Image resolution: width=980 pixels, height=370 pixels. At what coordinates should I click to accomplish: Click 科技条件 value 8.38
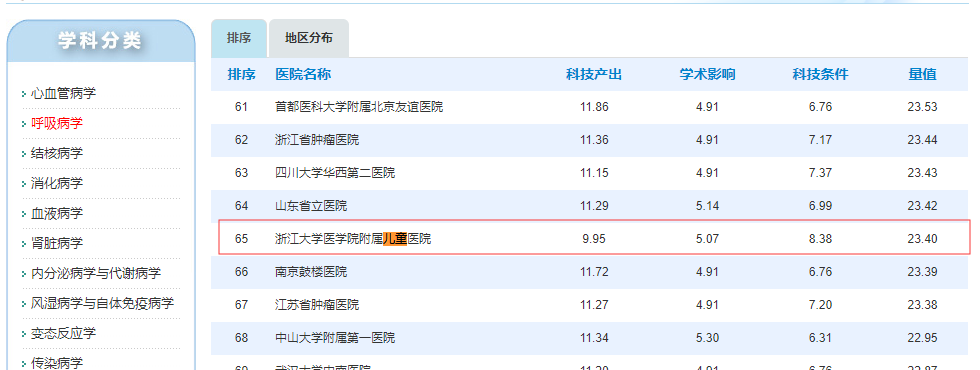coord(821,239)
